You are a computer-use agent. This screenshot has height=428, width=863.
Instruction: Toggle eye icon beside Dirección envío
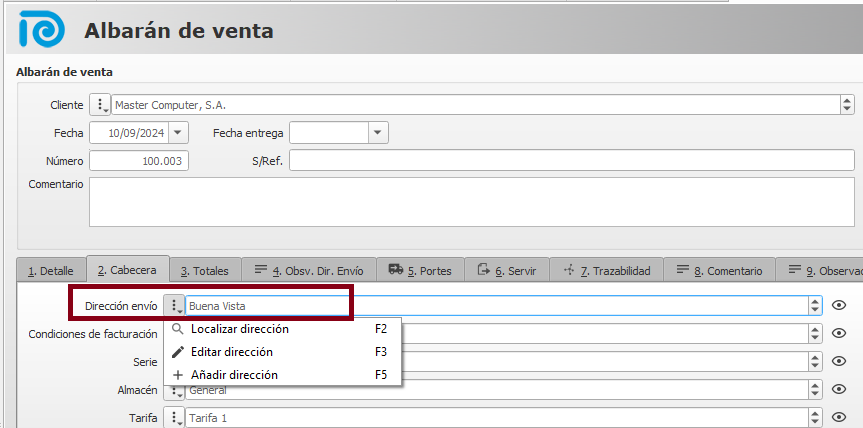839,306
